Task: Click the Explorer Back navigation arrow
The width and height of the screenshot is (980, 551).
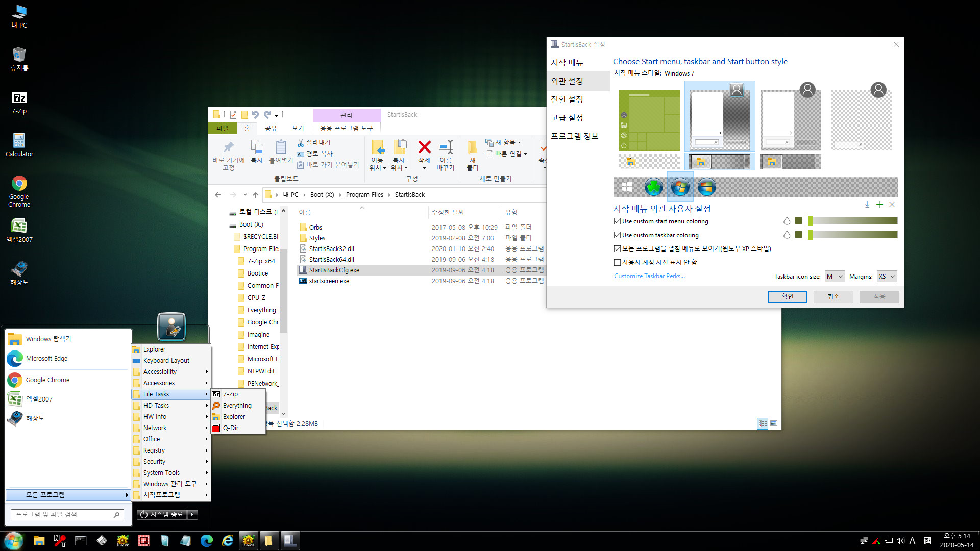Action: [218, 195]
